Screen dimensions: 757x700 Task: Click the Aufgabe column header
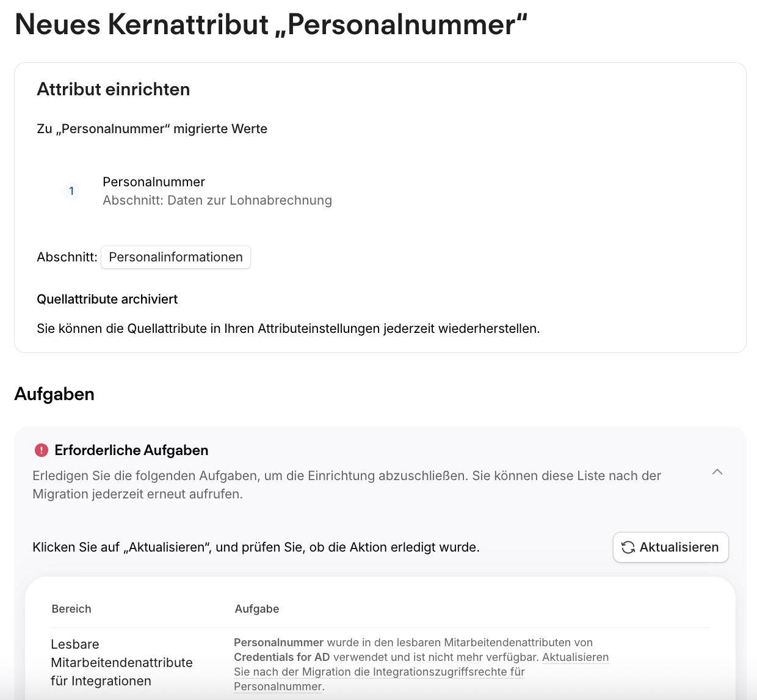click(x=257, y=609)
